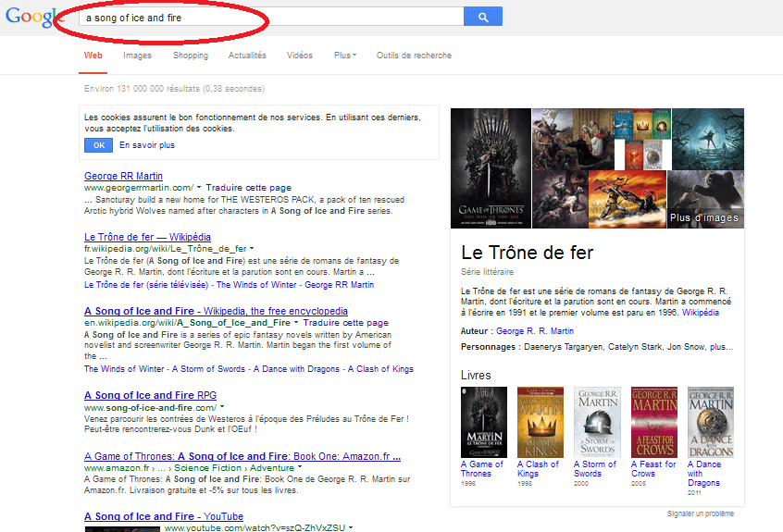
Task: Open the orange dragon battle artwork thumbnail
Action: click(x=628, y=199)
